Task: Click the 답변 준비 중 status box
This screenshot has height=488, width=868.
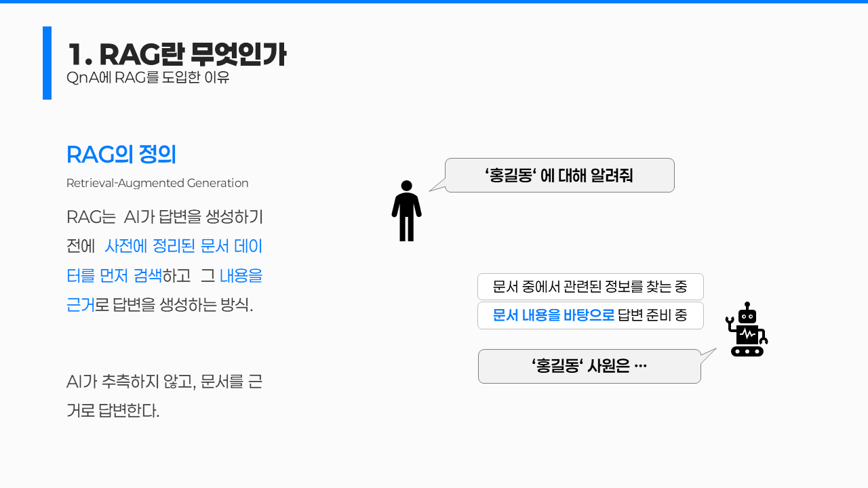Action: point(652,316)
